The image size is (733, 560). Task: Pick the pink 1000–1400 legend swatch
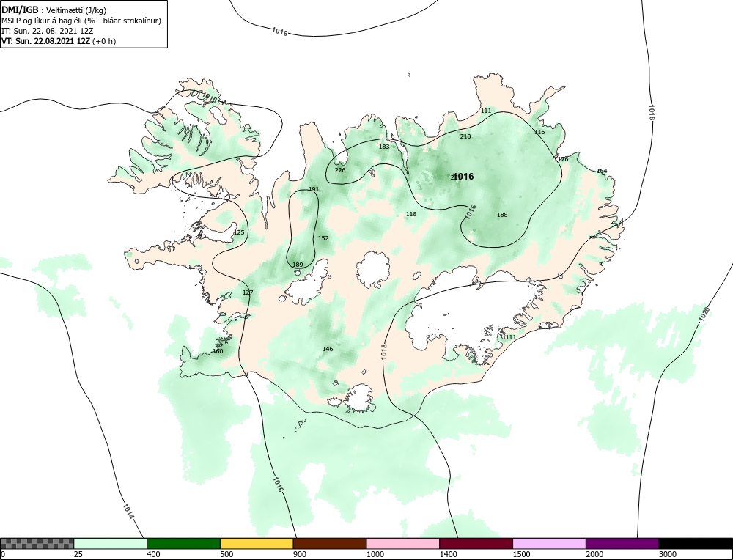point(403,543)
